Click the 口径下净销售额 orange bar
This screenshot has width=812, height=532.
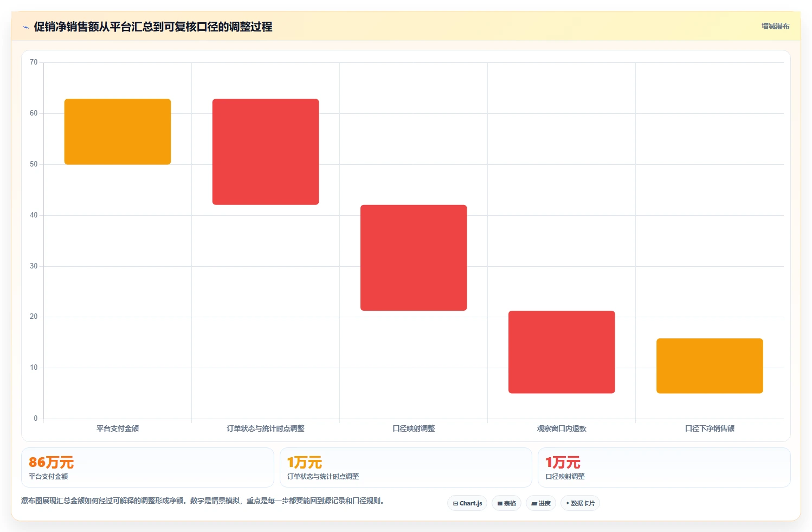coord(710,366)
